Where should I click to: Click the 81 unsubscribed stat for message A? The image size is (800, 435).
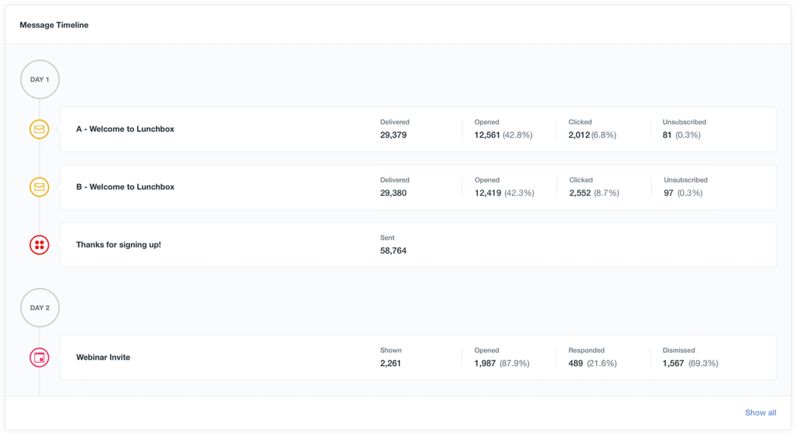[667, 135]
